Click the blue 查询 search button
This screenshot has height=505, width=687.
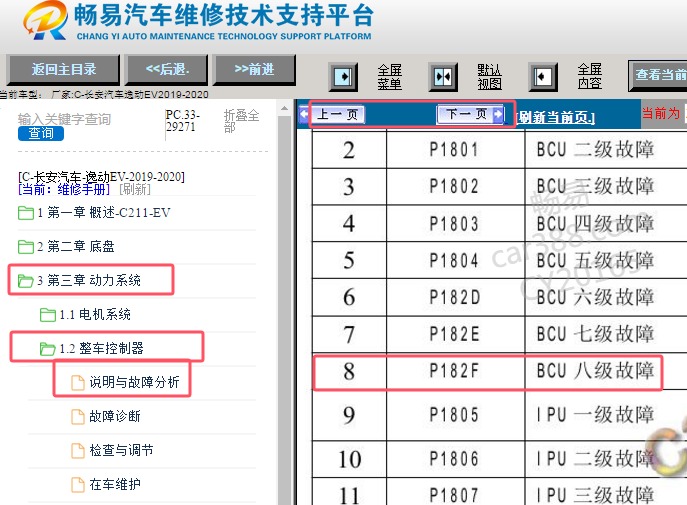pos(41,133)
